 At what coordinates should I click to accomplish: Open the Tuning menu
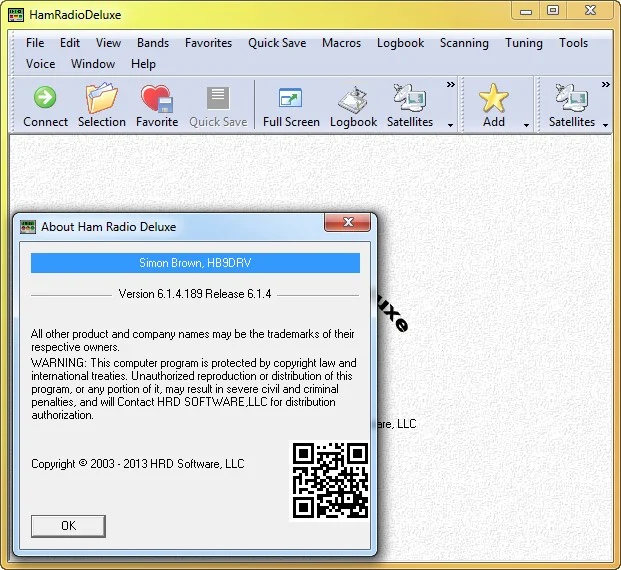pos(524,43)
